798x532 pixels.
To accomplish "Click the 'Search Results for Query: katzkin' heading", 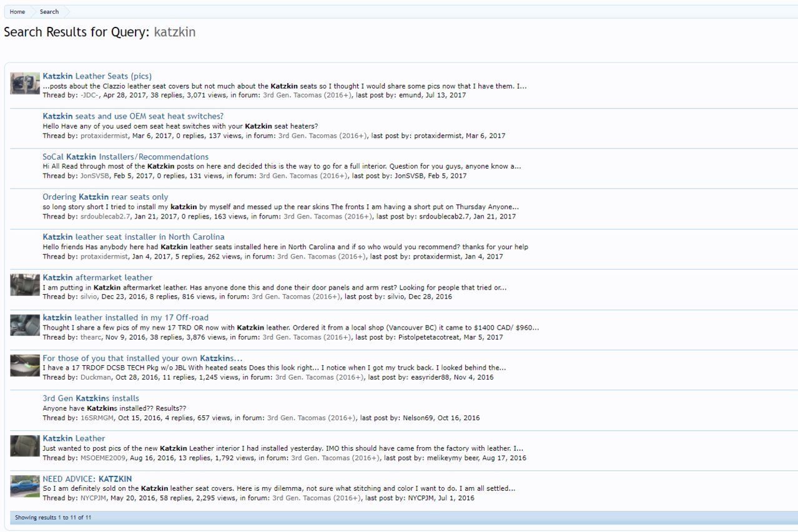I will [x=100, y=32].
